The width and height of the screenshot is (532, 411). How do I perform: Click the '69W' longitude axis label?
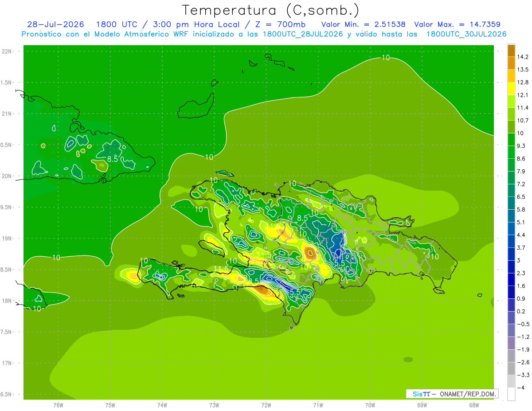coord(422,405)
